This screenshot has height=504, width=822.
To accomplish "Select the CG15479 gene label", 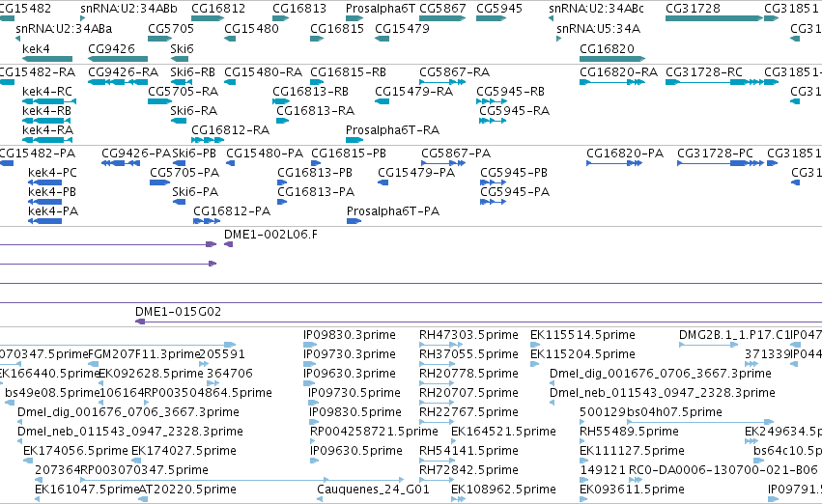I will (402, 29).
